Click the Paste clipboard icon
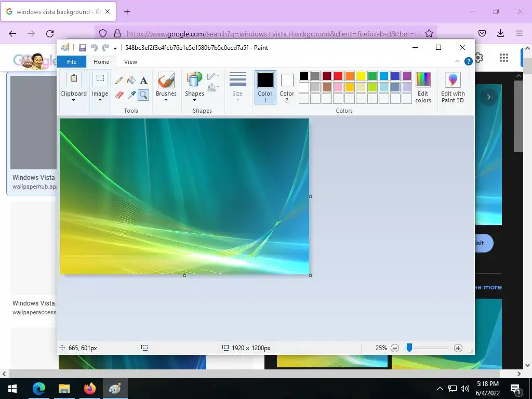 (74, 79)
